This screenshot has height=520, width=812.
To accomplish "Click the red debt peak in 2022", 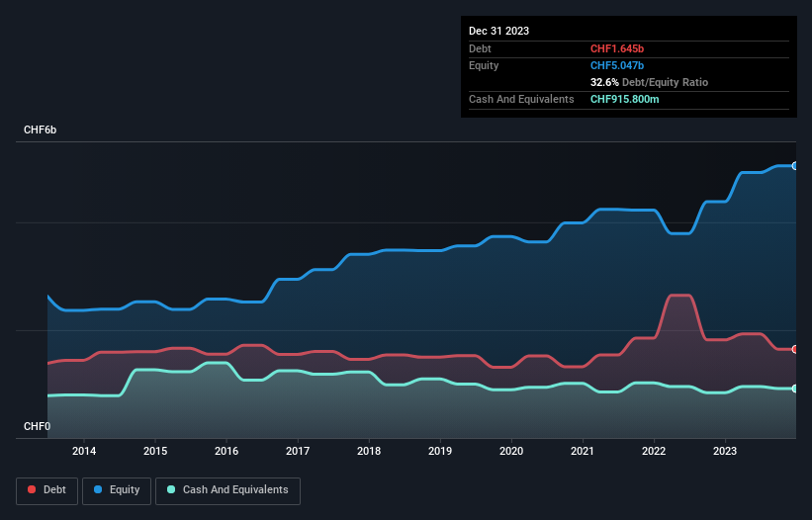I will [x=679, y=296].
